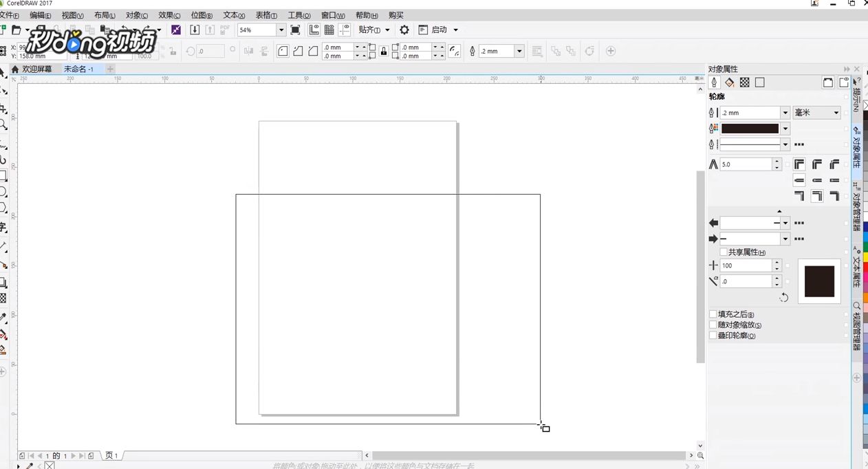Open the 毫米 units dropdown
Viewport: 868px width, 469px height.
point(817,113)
